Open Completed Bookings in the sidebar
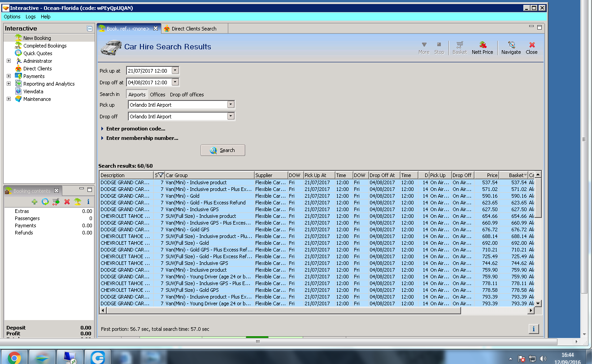The width and height of the screenshot is (592, 364). point(45,46)
